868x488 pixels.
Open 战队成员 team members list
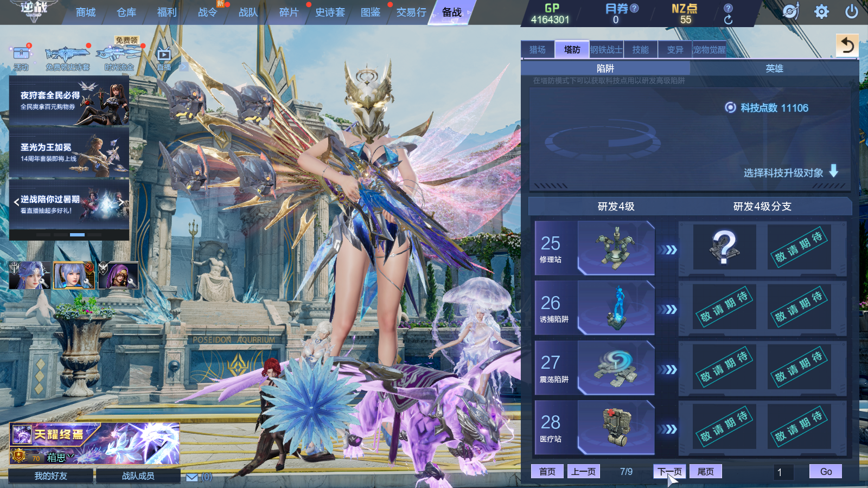pyautogui.click(x=138, y=476)
